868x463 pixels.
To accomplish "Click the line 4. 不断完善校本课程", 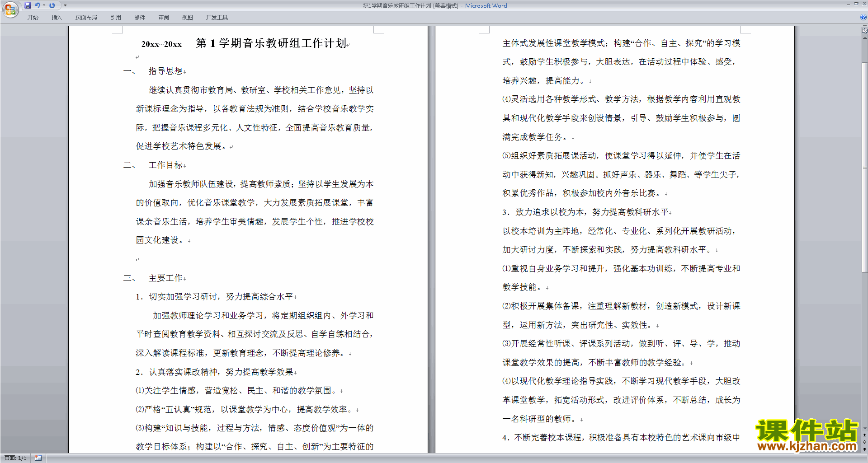I will click(x=621, y=438).
